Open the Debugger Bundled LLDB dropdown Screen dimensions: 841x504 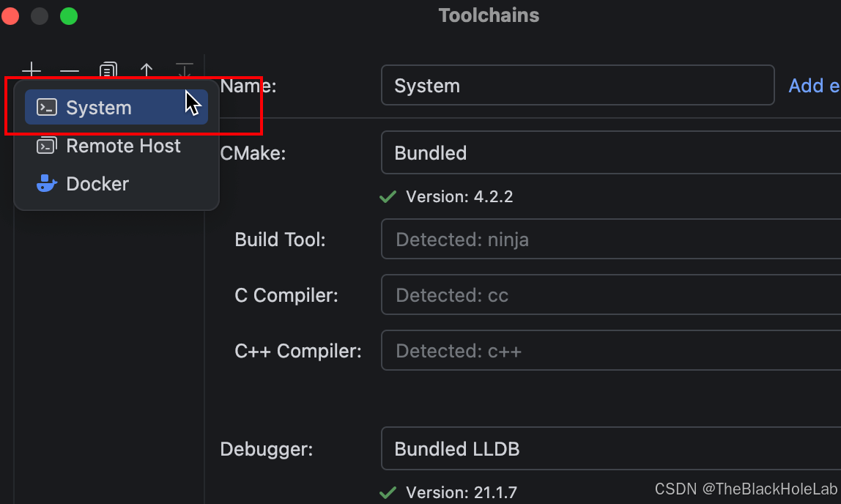611,449
